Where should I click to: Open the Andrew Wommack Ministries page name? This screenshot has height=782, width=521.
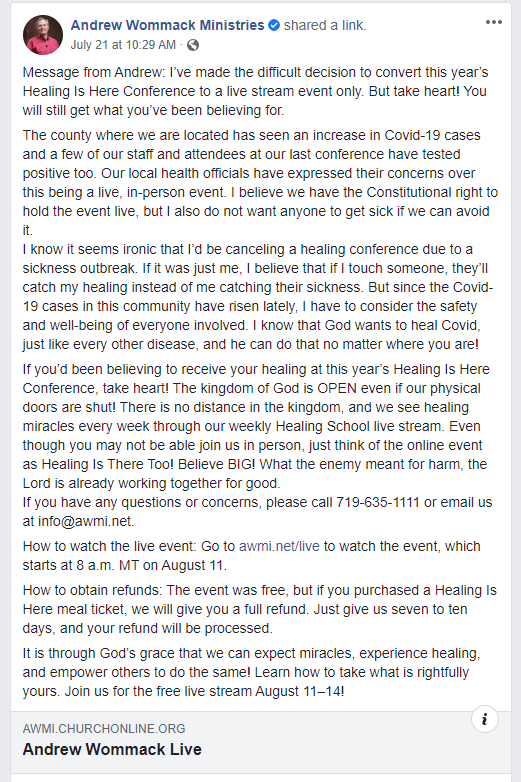point(168,25)
